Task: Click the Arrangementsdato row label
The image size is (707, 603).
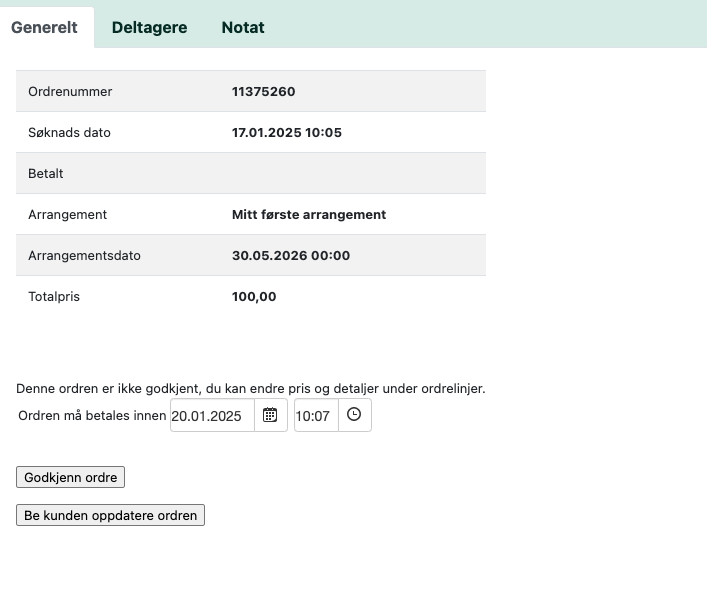Action: pos(84,256)
